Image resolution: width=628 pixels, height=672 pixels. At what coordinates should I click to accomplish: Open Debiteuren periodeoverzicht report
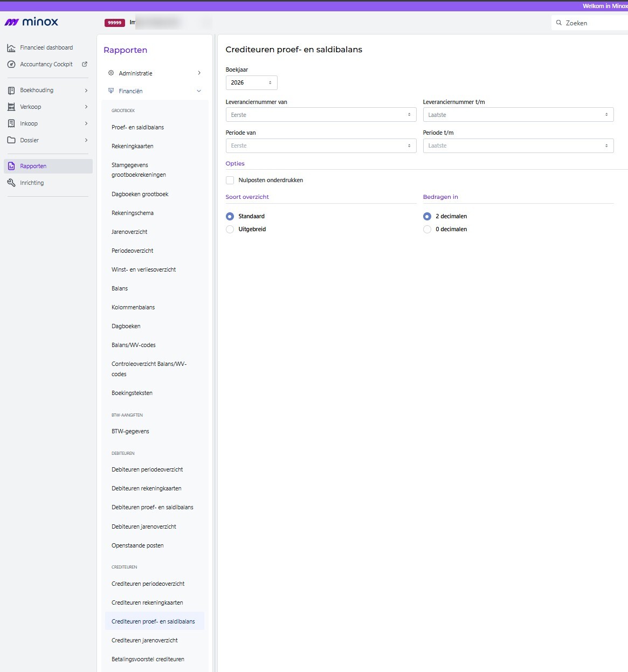[x=147, y=469]
